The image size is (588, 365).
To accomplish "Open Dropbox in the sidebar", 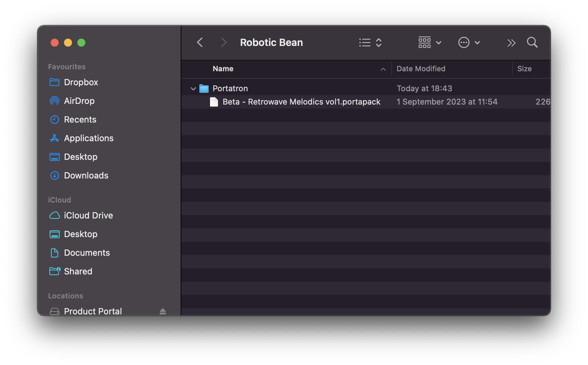I will (x=81, y=82).
